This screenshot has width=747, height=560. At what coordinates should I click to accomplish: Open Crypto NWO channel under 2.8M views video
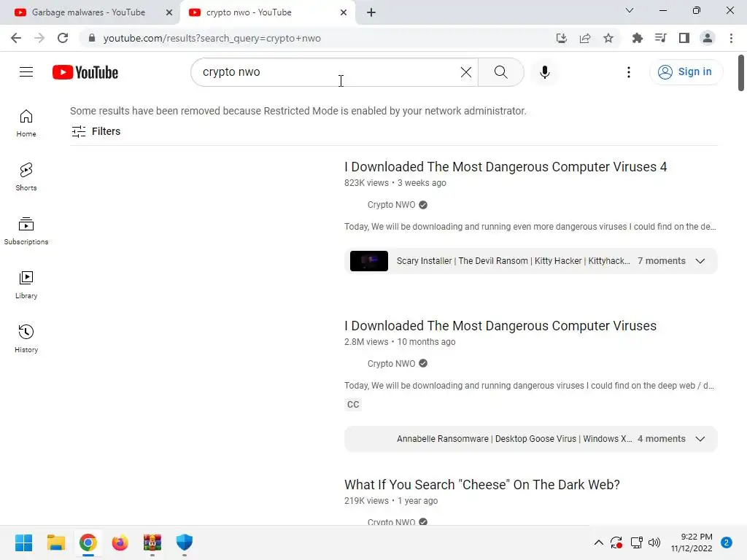pos(391,364)
